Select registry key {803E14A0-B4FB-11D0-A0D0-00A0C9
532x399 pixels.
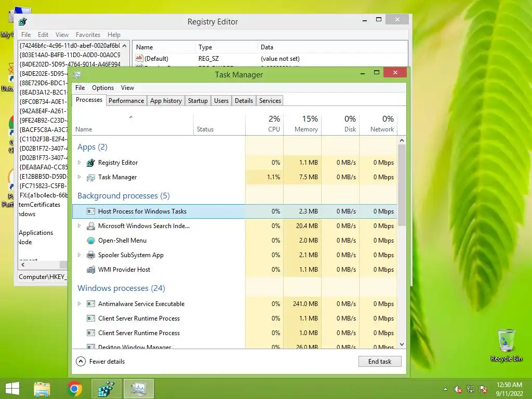70,55
